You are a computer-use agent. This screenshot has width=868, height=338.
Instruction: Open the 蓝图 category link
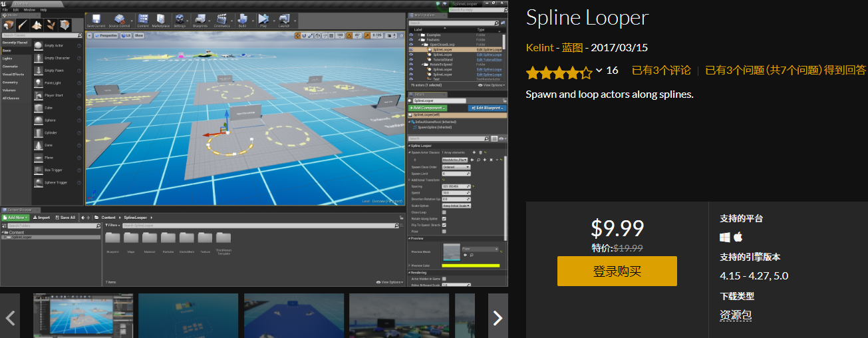572,48
